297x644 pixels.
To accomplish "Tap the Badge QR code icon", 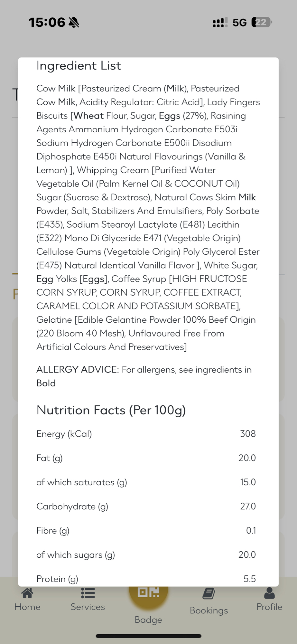I will 148,592.
